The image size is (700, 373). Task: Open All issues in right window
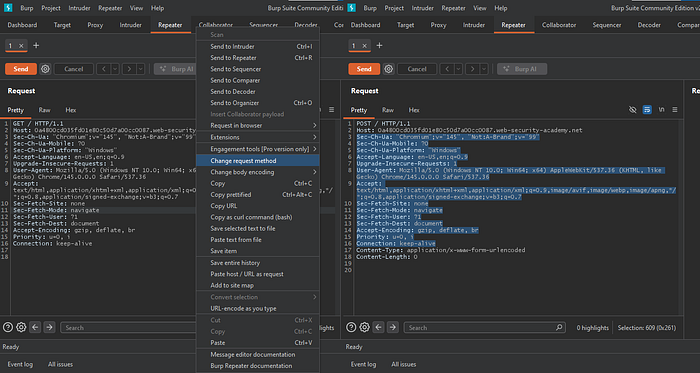pos(404,364)
